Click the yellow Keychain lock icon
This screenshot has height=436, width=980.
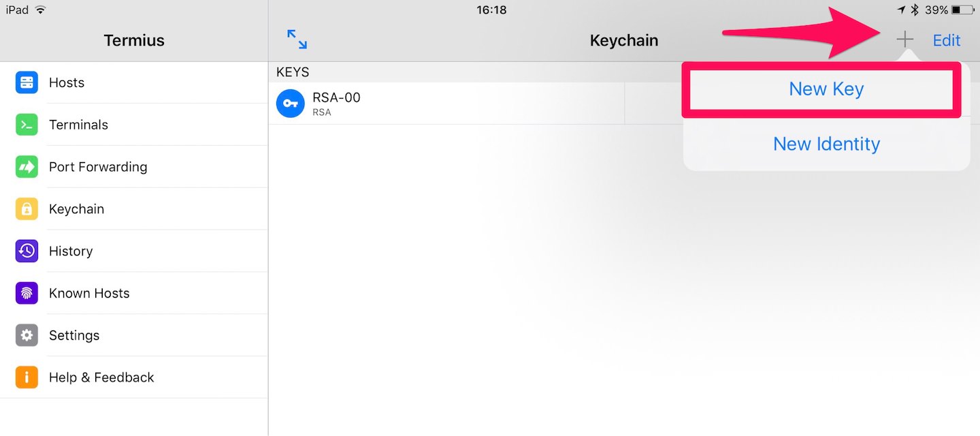[27, 209]
